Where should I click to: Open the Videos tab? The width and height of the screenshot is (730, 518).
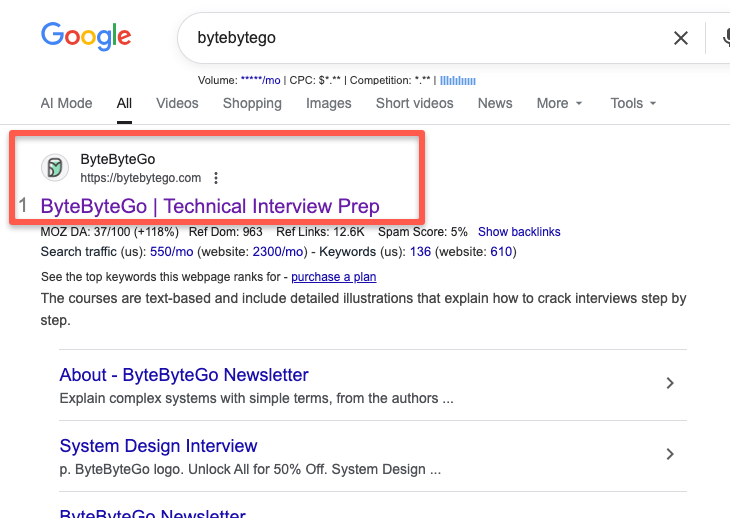tap(177, 103)
